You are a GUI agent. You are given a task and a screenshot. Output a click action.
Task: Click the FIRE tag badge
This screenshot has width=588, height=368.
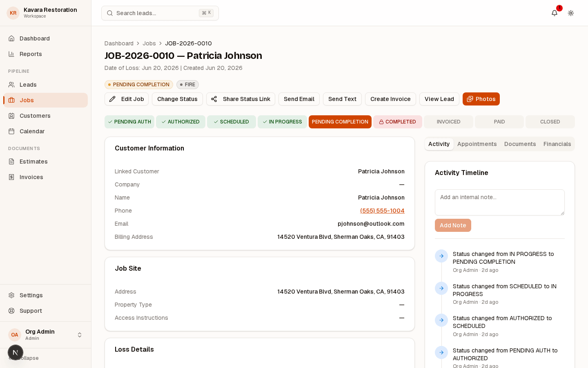tap(187, 85)
